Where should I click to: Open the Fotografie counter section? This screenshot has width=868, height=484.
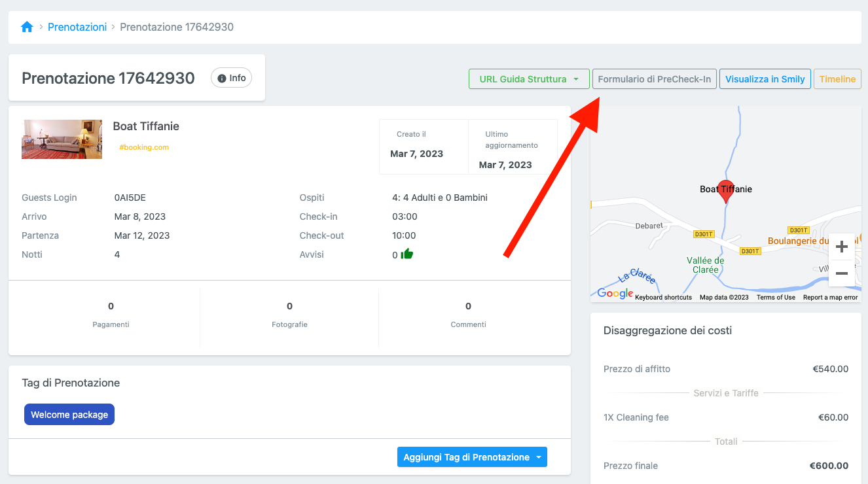click(x=289, y=315)
